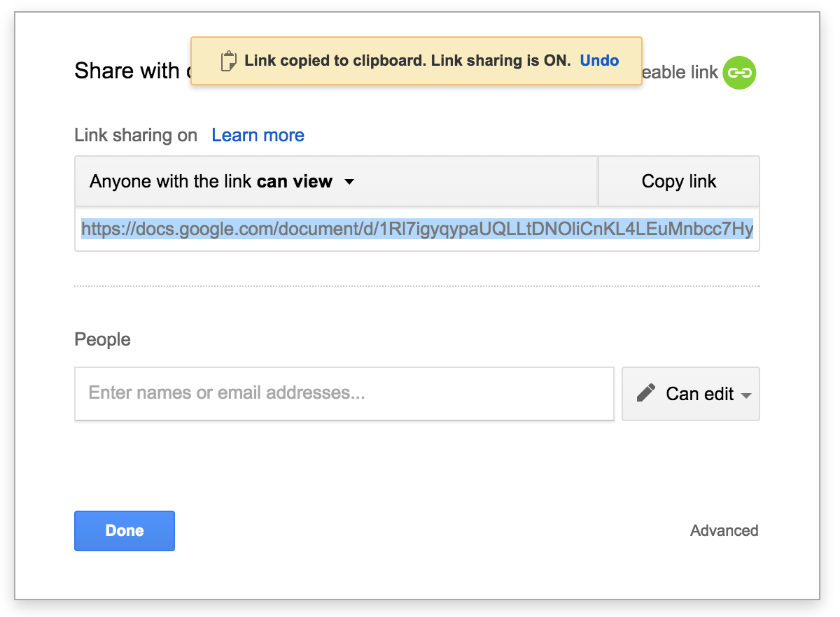Screen dimensions: 840x617
Task: Click the 'Link sharing on' label
Action: [x=136, y=135]
